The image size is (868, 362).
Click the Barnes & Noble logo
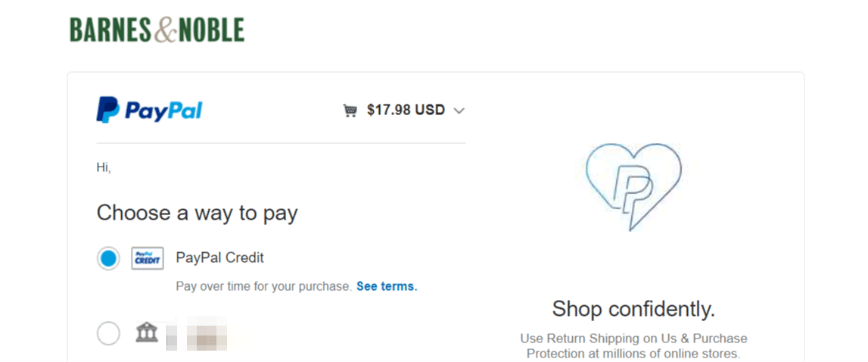pyautogui.click(x=157, y=30)
